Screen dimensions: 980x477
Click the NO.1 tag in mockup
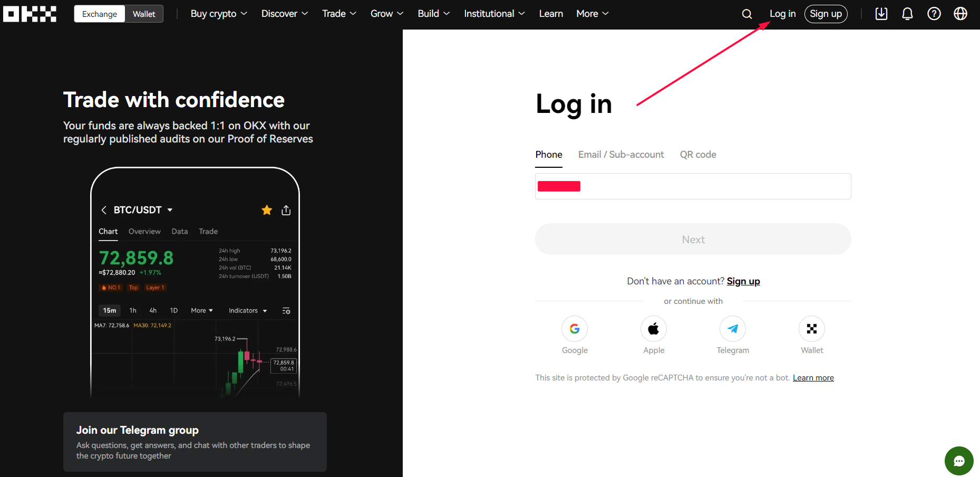click(111, 288)
